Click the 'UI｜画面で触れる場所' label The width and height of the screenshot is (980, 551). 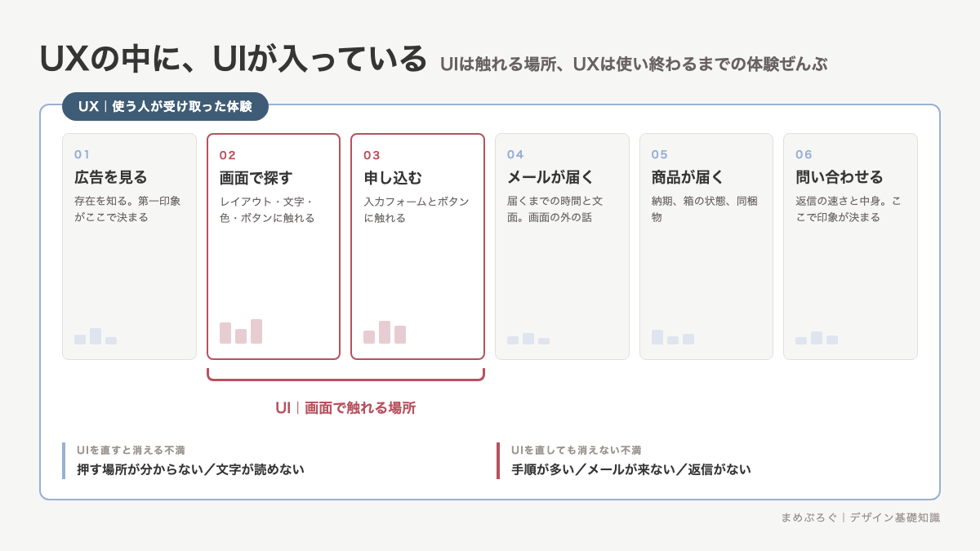click(345, 407)
